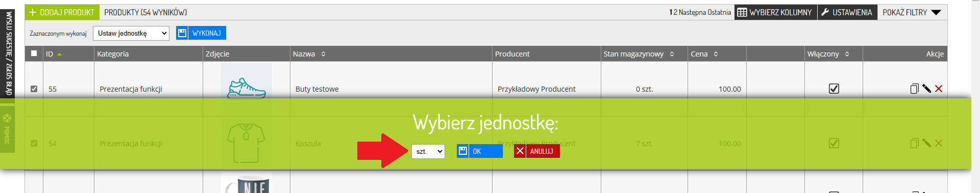Open the Ustaw jednostkę action dropdown
This screenshot has height=193, width=980.
(x=131, y=33)
